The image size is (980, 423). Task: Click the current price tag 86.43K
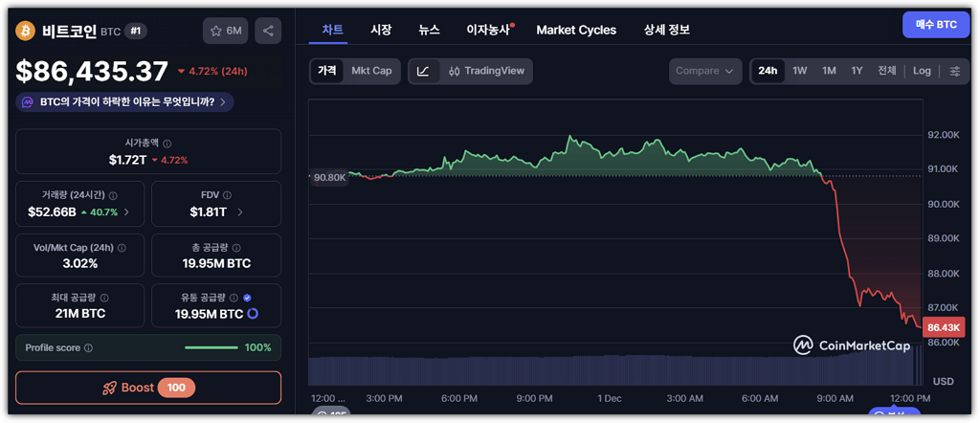[944, 327]
